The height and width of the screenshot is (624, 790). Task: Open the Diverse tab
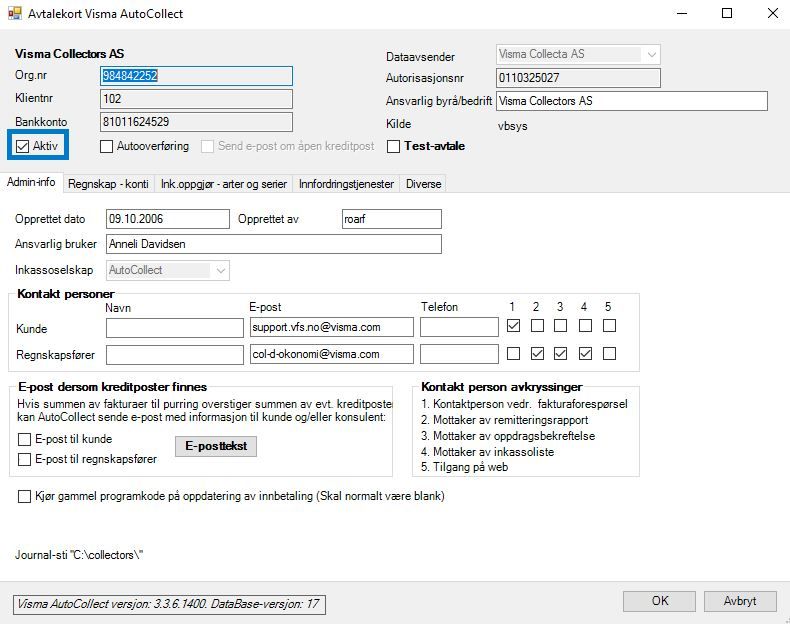[x=423, y=184]
